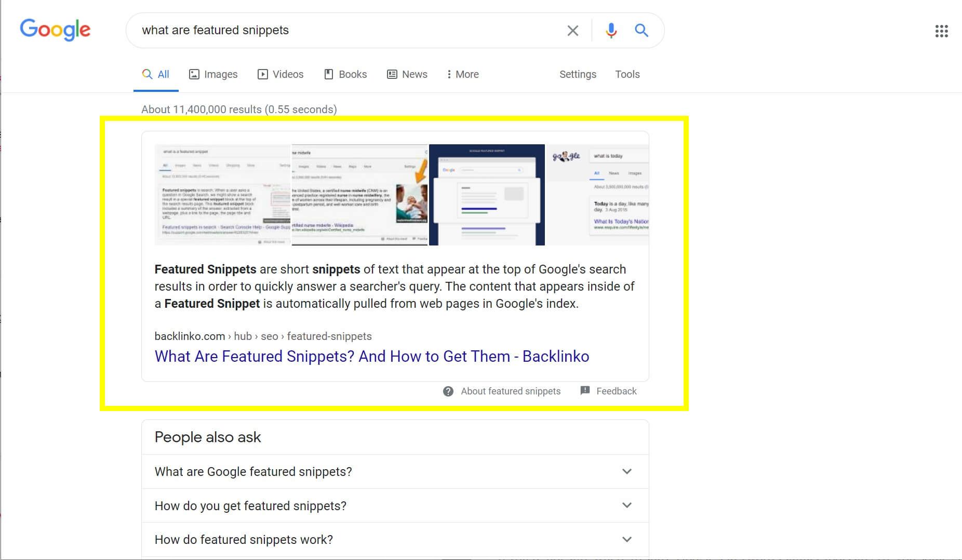
Task: Open the More search options menu
Action: (462, 74)
